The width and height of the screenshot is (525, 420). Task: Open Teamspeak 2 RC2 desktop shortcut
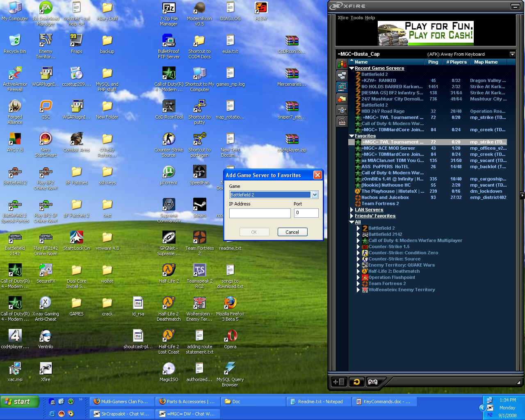(200, 276)
